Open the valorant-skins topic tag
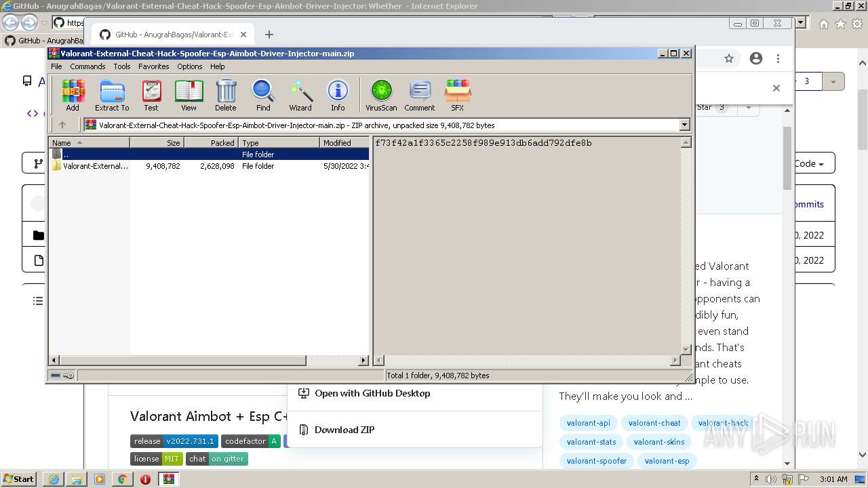 click(659, 442)
